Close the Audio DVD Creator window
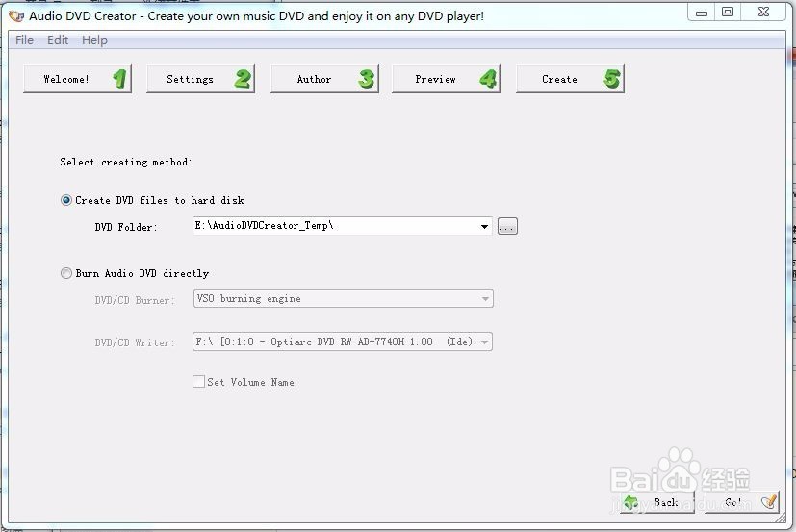This screenshot has width=796, height=532. click(763, 13)
